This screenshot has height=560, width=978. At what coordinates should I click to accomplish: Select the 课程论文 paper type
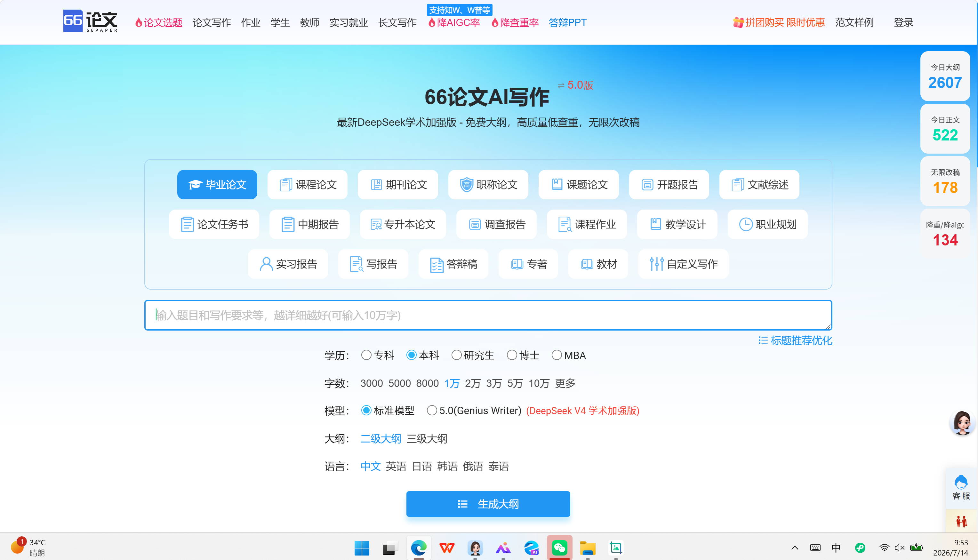pos(308,185)
